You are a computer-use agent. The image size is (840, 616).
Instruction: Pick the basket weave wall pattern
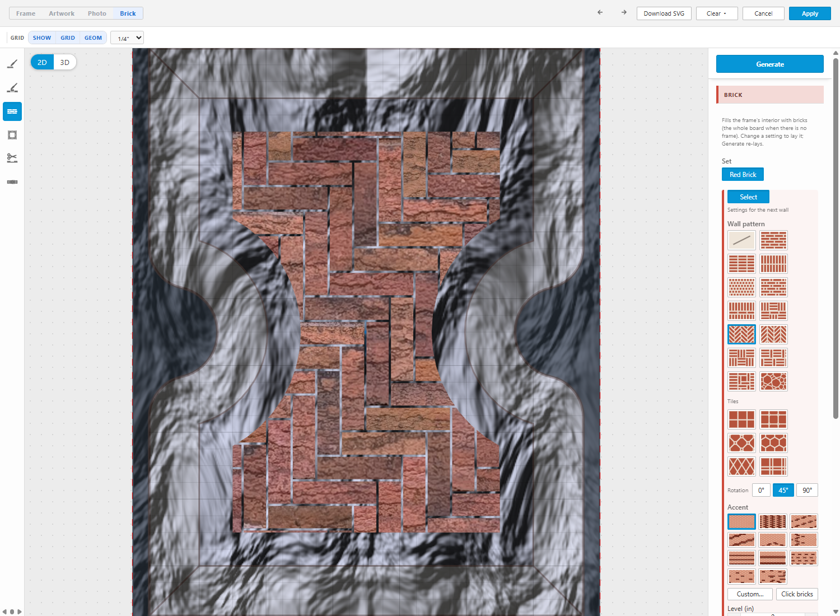tap(741, 358)
